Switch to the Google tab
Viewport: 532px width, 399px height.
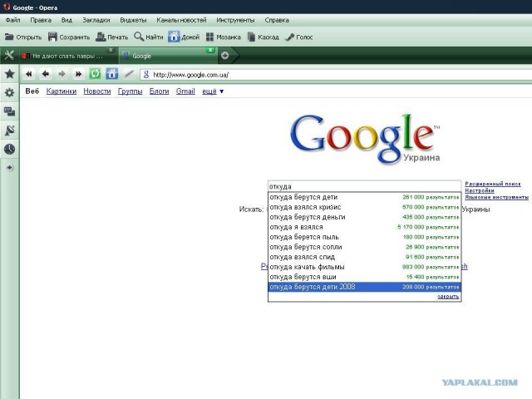click(x=168, y=56)
